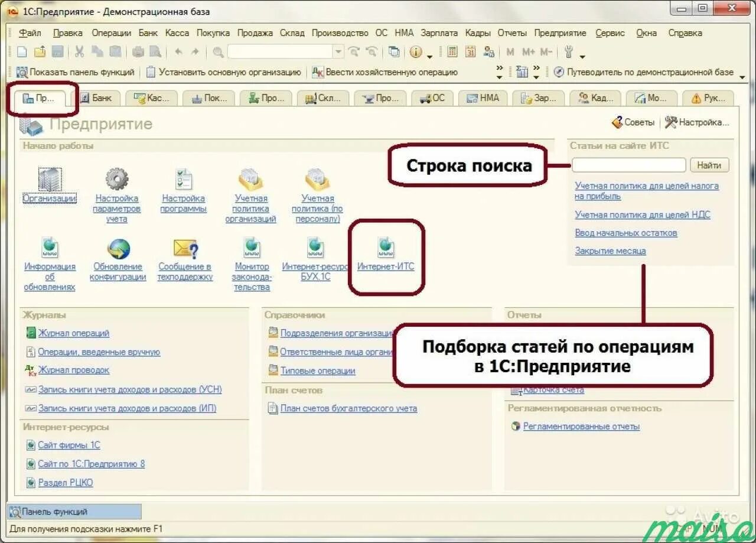
Task: Open the Файл menu
Action: click(x=30, y=33)
